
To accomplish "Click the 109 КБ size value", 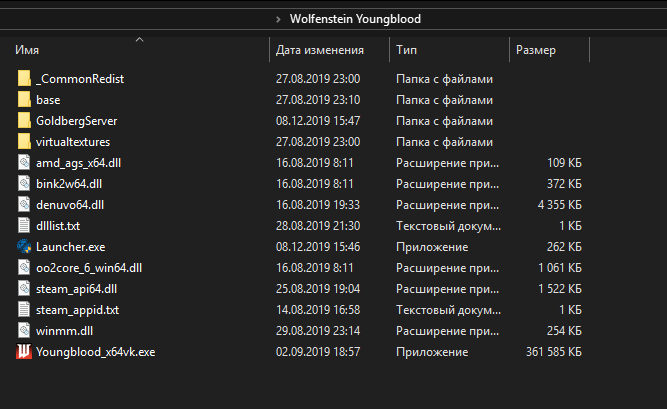I will pyautogui.click(x=564, y=163).
